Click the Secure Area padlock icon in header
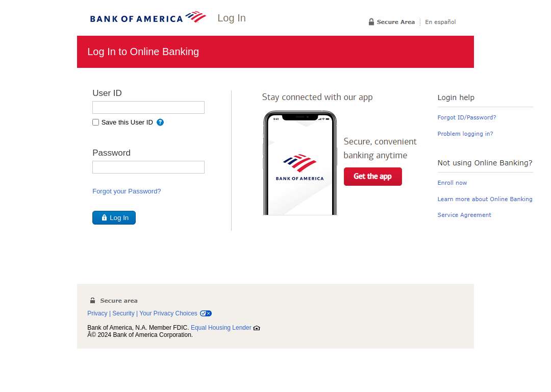This screenshot has width=551, height=392. pyautogui.click(x=371, y=22)
